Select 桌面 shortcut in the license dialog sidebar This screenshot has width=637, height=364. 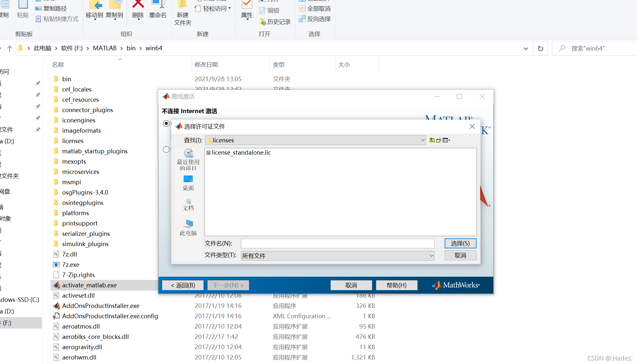(x=188, y=183)
